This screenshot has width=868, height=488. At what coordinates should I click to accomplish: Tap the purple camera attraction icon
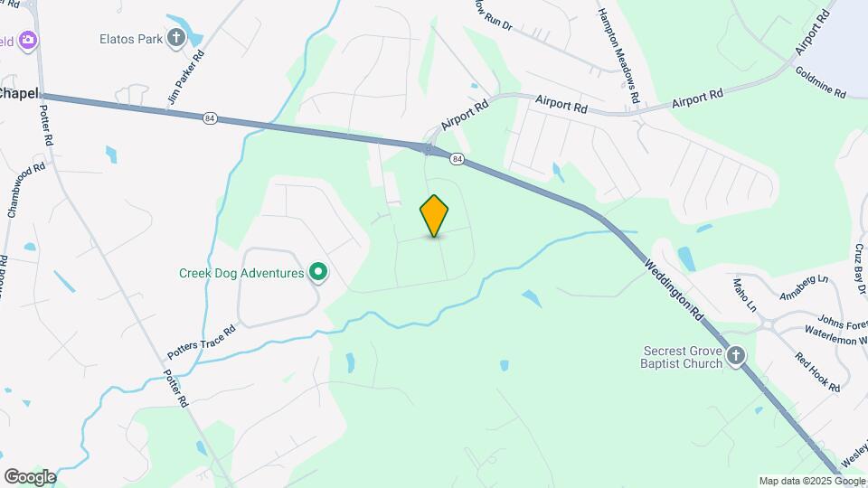[x=28, y=41]
